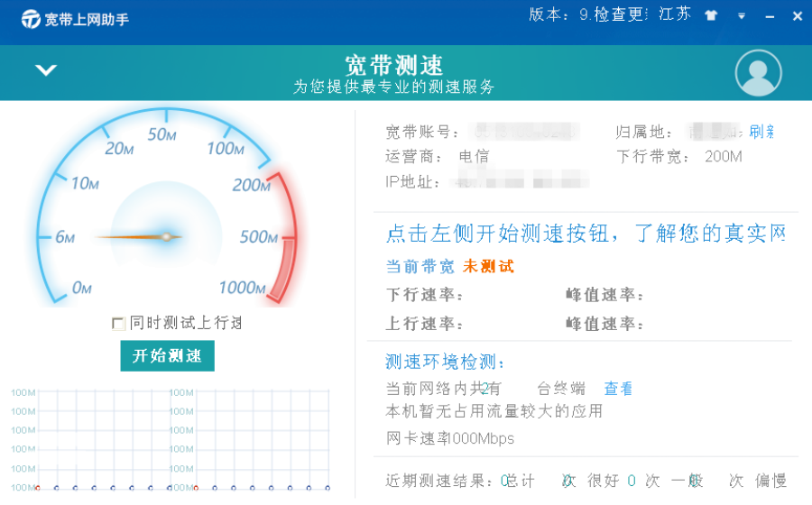
Task: Click the 未测试 status text
Action: (x=488, y=266)
